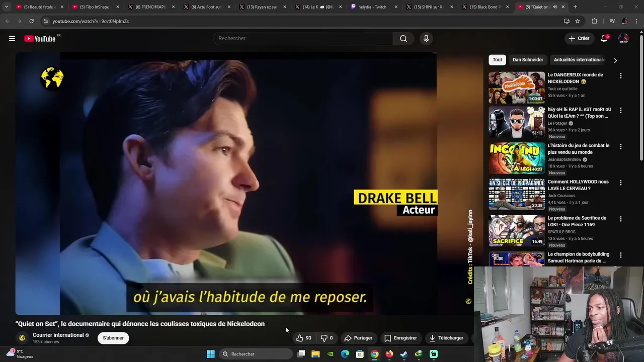The image size is (644, 362).
Task: Open options for Le DANGEREUX monde video
Action: click(x=620, y=76)
